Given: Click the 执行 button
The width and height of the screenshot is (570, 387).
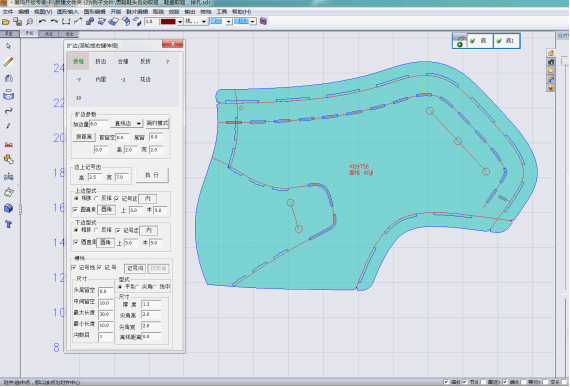Looking at the screenshot, I should click(x=152, y=175).
